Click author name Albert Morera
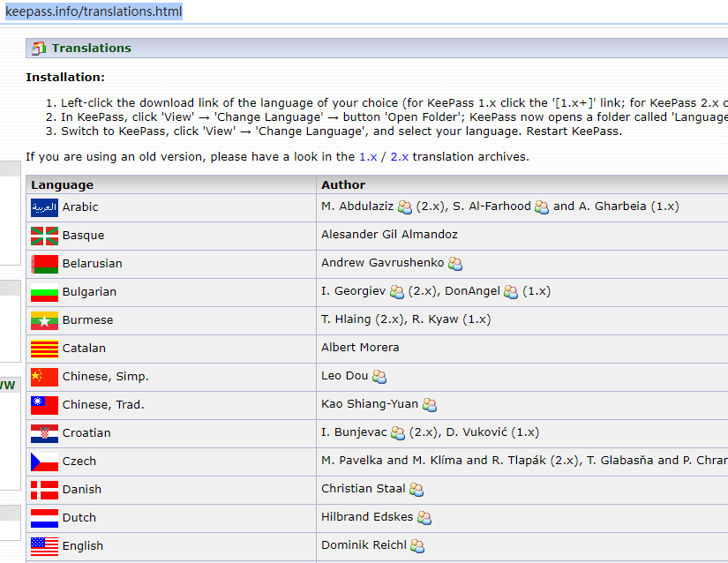Viewport: 728px width, 563px height. click(x=360, y=348)
